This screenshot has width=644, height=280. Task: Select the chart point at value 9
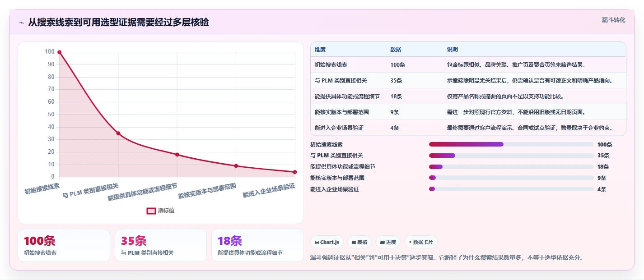[x=236, y=166]
